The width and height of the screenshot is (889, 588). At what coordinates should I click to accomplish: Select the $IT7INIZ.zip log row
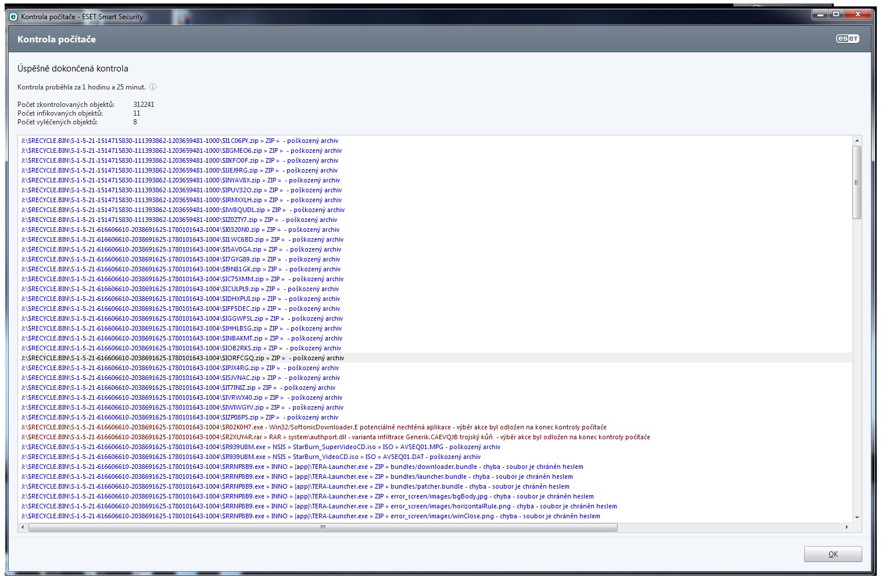coord(436,388)
